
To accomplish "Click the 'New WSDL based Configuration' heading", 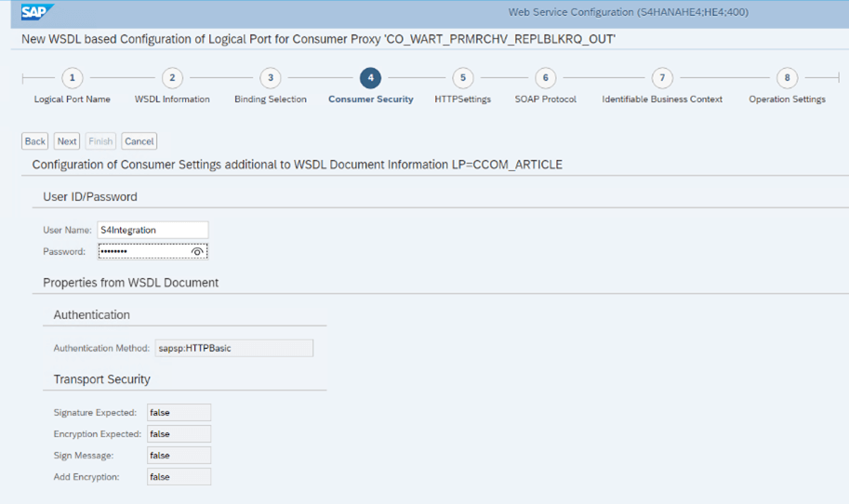I will [x=318, y=39].
